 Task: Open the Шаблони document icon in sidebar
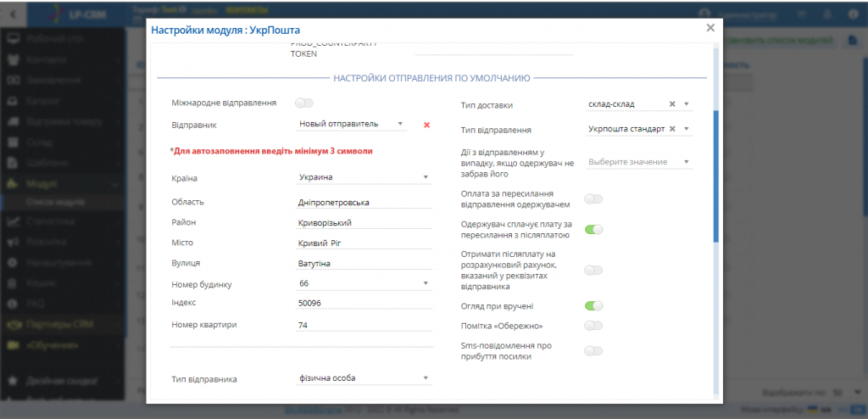14,163
